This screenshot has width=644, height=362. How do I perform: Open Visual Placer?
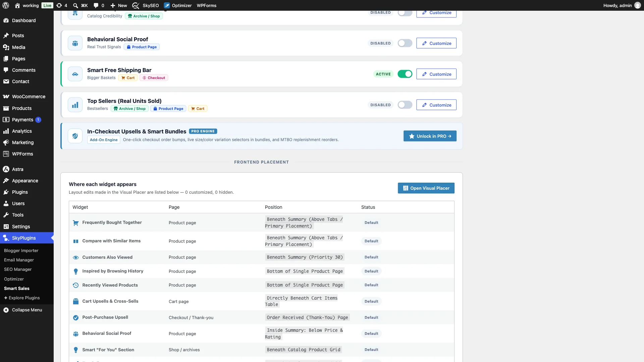(x=426, y=188)
